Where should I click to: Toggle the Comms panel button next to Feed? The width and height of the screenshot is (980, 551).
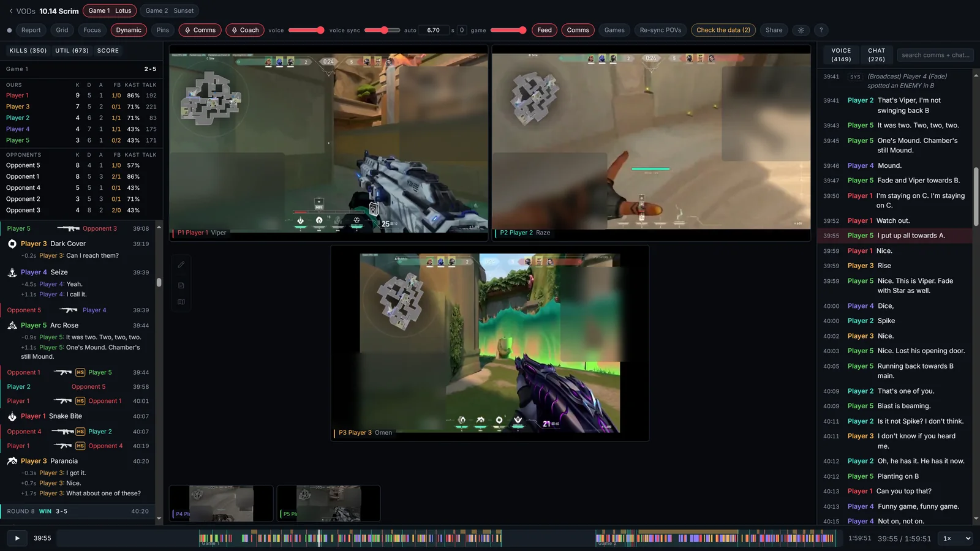coord(578,30)
